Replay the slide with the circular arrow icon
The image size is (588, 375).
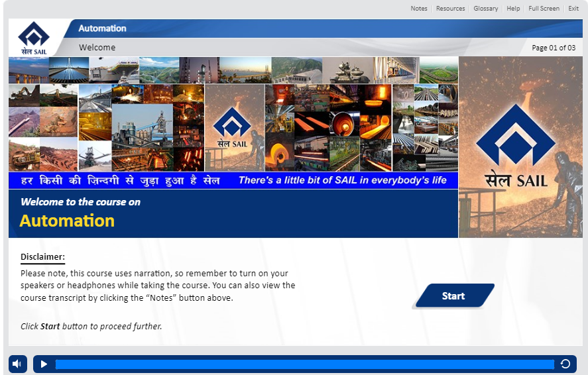565,364
